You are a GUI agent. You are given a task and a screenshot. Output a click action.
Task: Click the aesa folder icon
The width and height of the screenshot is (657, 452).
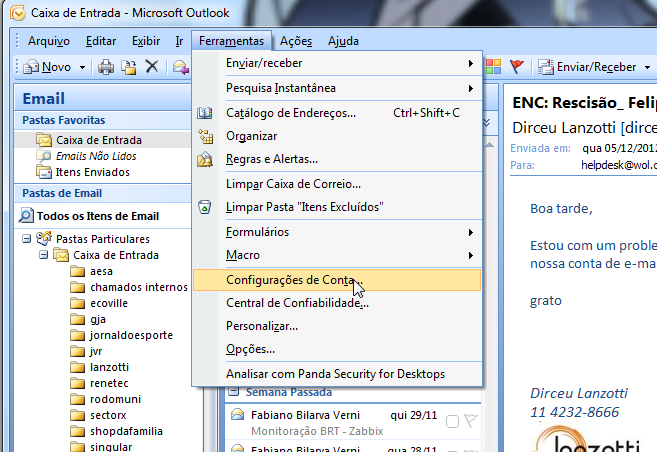pos(78,271)
